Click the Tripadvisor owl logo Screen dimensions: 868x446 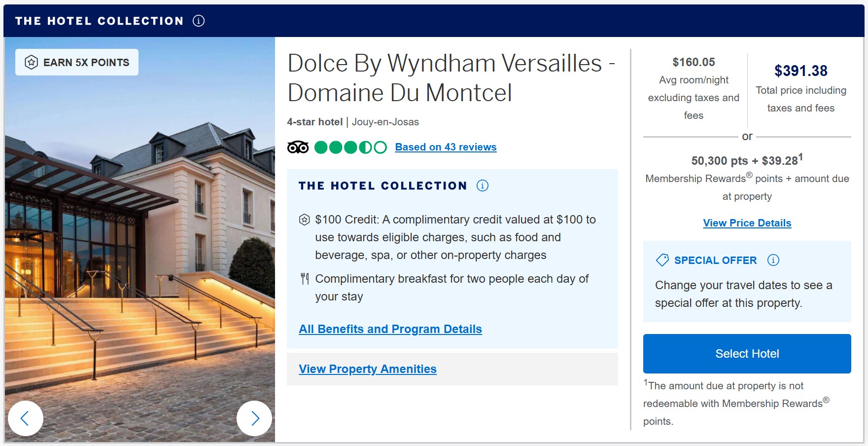(298, 147)
